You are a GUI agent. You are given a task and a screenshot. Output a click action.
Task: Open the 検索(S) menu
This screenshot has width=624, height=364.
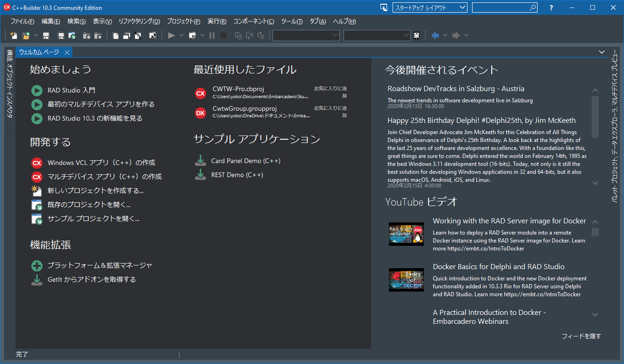(77, 21)
